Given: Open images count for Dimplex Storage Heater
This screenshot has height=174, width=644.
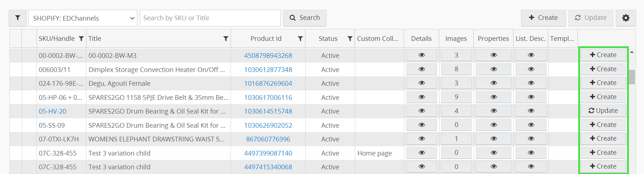Looking at the screenshot, I should (456, 69).
